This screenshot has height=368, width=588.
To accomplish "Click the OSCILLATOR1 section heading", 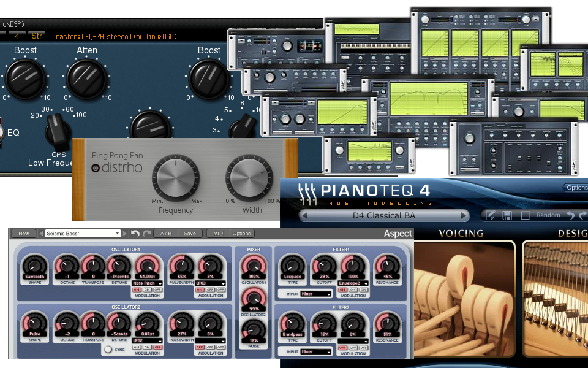I will (126, 250).
